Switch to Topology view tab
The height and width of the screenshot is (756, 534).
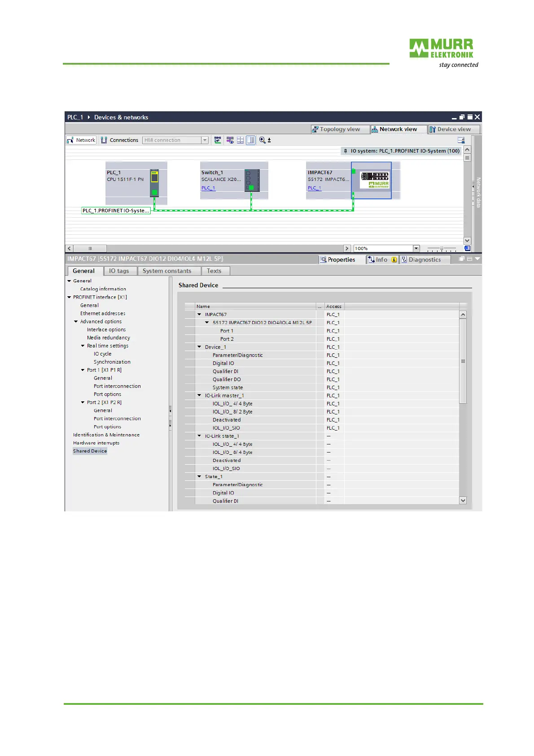(x=340, y=129)
